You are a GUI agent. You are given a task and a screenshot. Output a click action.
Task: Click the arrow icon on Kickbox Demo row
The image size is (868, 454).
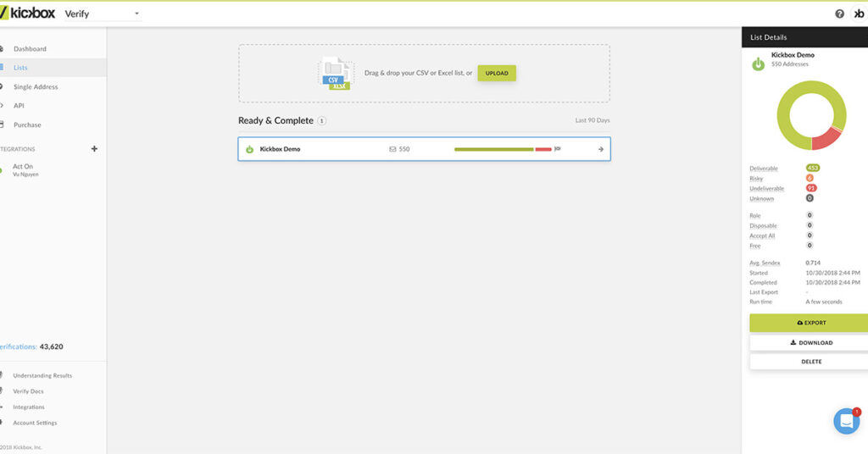[x=600, y=149]
